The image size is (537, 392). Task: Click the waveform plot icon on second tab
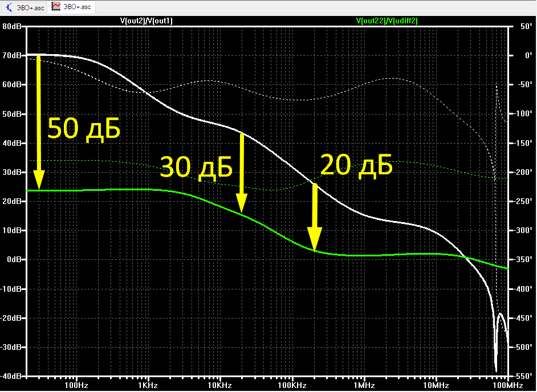tap(55, 6)
